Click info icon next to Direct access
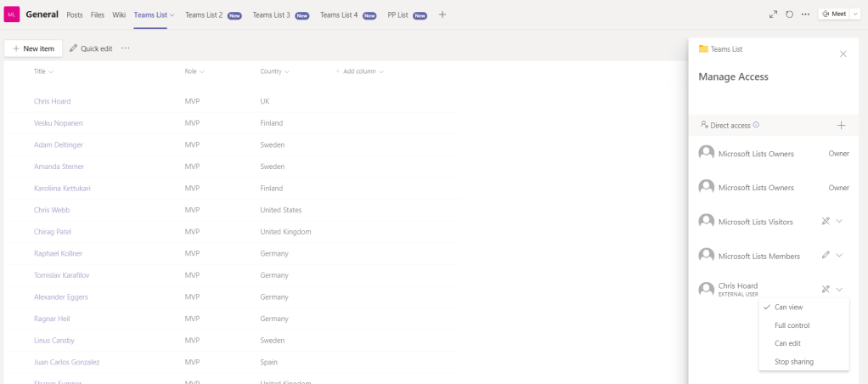This screenshot has width=868, height=384. point(756,125)
